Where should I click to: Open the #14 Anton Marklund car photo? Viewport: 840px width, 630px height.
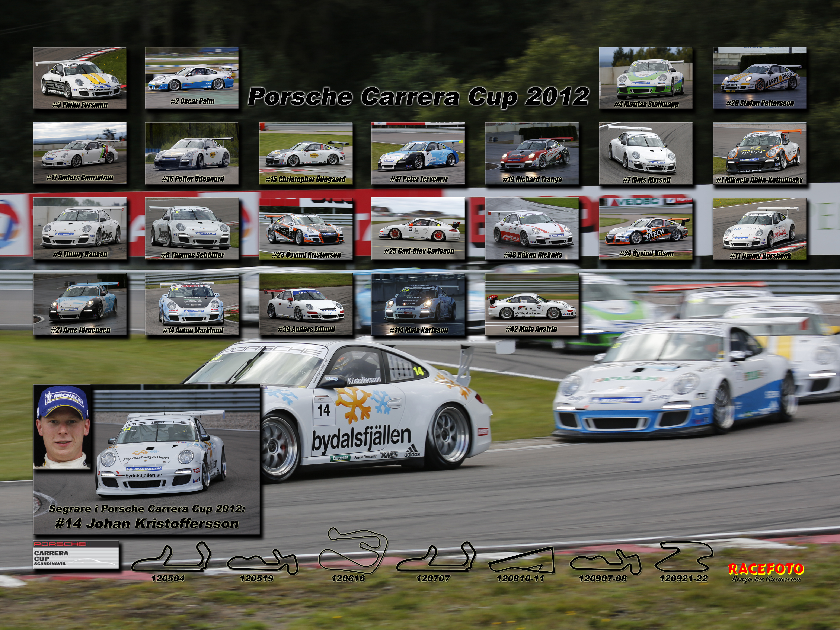[x=192, y=304]
